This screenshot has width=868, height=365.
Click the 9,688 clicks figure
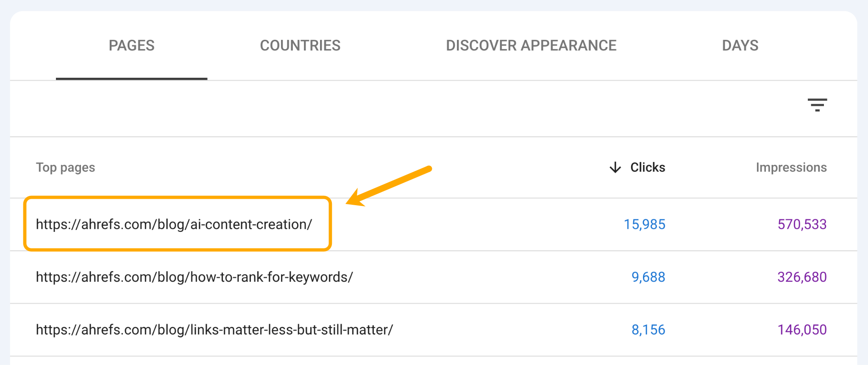click(x=648, y=277)
